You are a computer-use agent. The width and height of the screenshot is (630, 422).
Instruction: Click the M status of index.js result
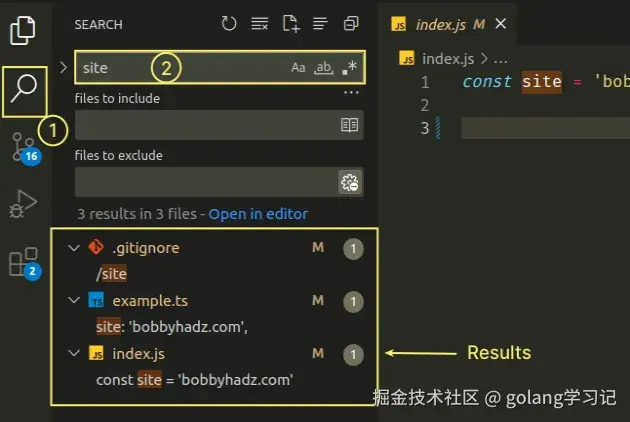coord(318,353)
